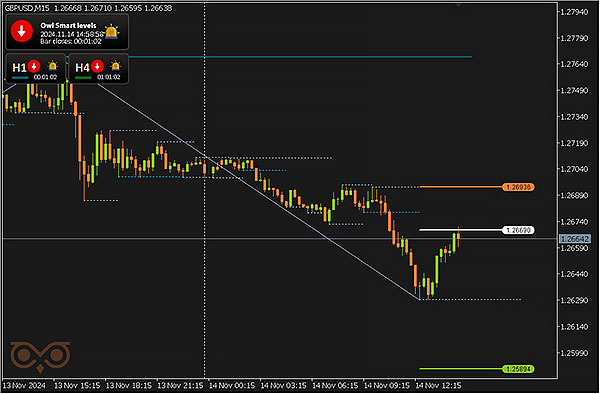Viewport: 600px width, 394px height.
Task: Select the H1 timeframe label
Action: pos(19,68)
